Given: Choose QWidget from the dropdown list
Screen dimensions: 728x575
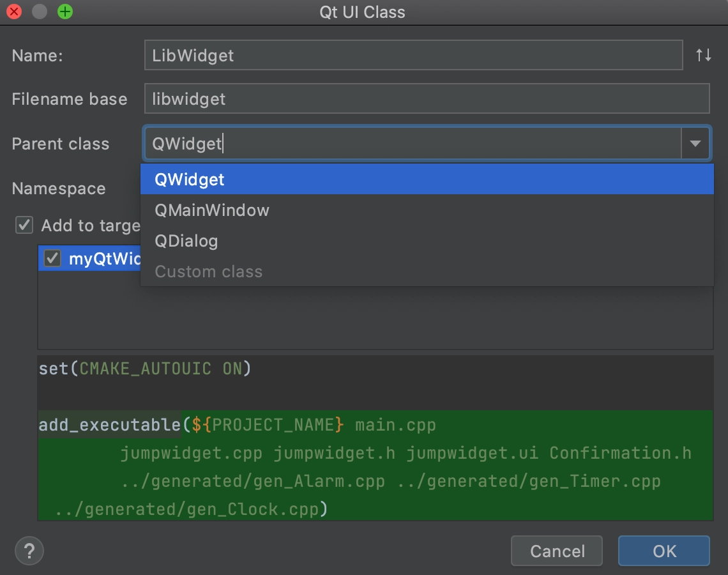Looking at the screenshot, I should 427,180.
